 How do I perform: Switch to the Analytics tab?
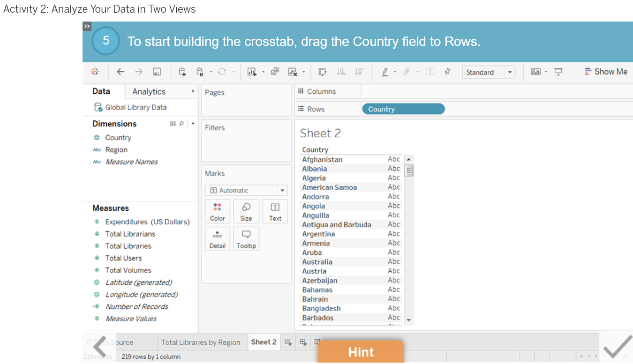148,91
